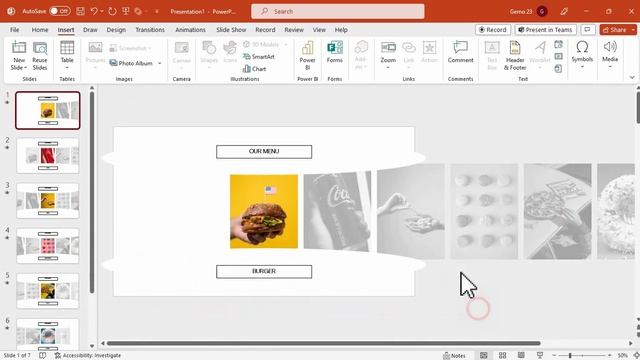
Task: Select slide 2 thumbnail
Action: pos(48,156)
